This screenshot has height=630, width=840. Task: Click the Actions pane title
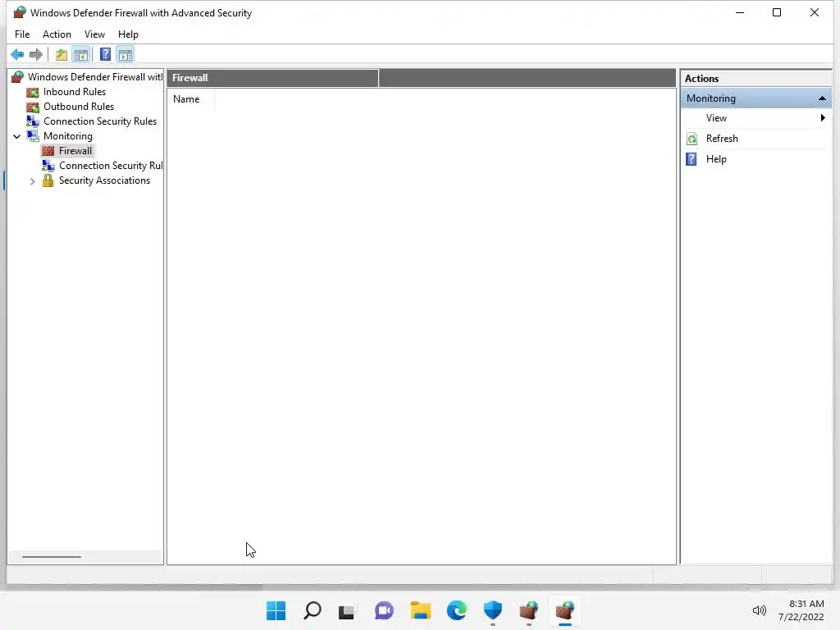point(701,79)
